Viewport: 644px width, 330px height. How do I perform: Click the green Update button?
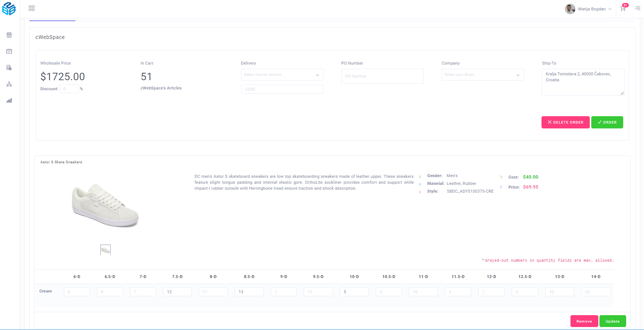pyautogui.click(x=612, y=321)
